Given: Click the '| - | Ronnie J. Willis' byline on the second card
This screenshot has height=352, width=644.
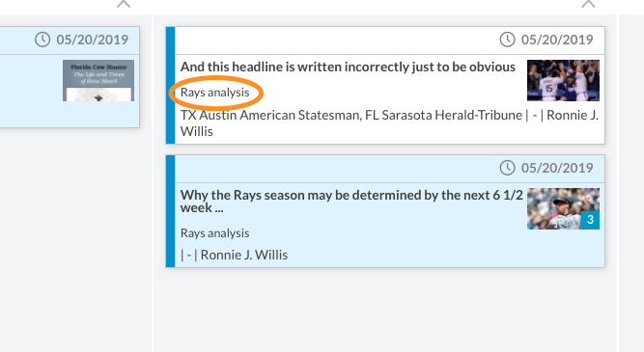Looking at the screenshot, I should click(x=234, y=256).
